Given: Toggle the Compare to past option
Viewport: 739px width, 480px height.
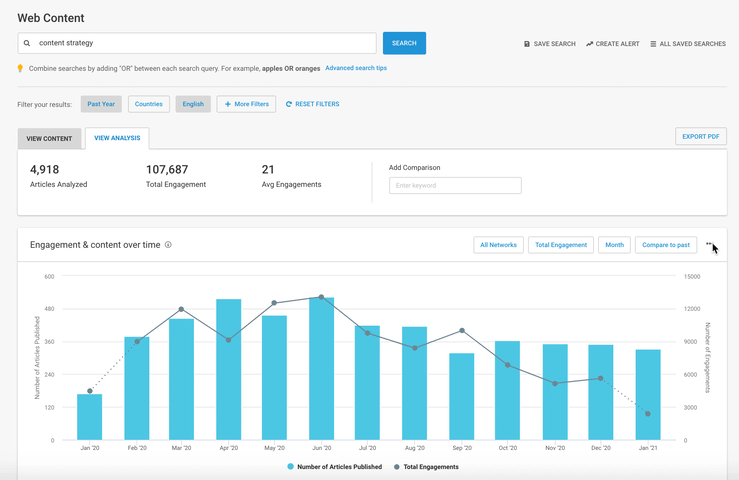Looking at the screenshot, I should (665, 245).
